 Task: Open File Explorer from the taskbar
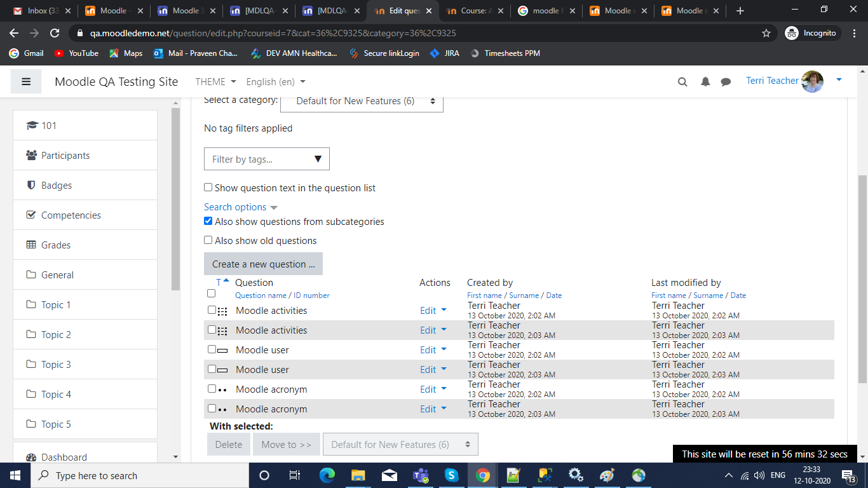[x=358, y=475]
